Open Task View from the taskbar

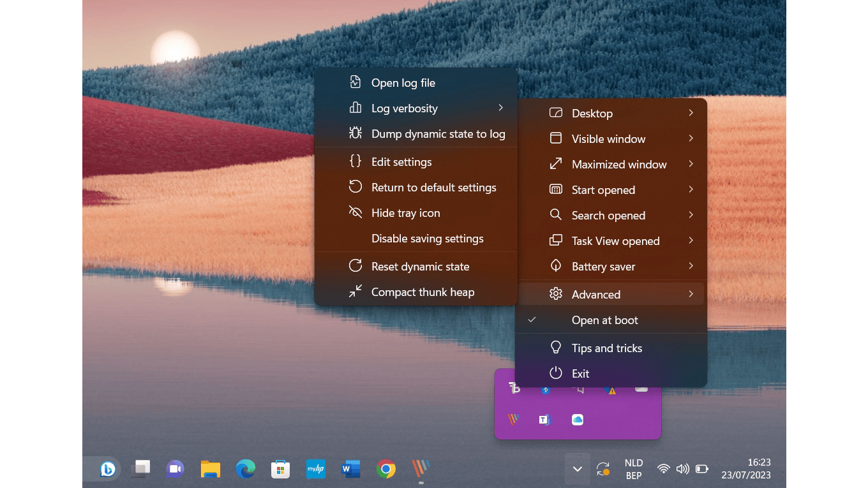point(140,470)
